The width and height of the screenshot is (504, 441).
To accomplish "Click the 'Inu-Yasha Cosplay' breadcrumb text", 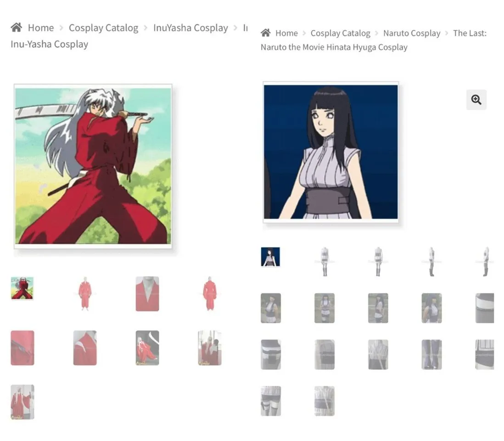I will point(50,44).
